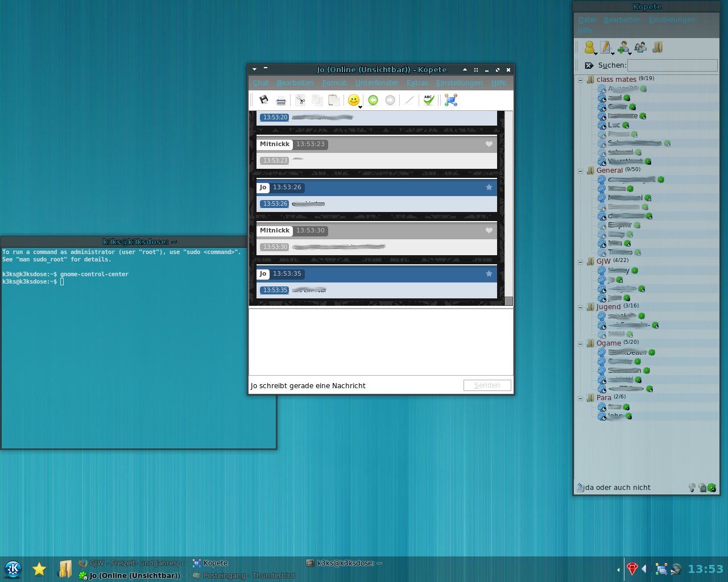Click the grey forward-arrow history icon
Viewport: 728px width, 582px height.
(x=390, y=100)
